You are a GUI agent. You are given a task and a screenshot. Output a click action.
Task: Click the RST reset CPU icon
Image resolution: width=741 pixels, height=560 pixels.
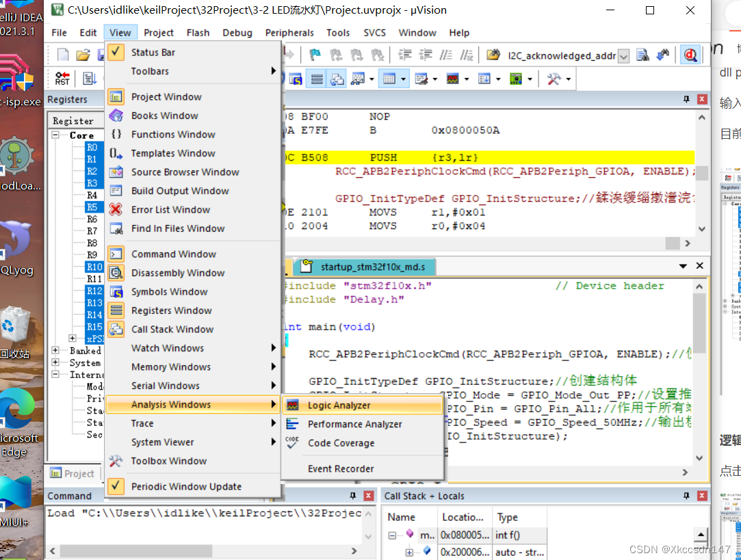pos(62,79)
